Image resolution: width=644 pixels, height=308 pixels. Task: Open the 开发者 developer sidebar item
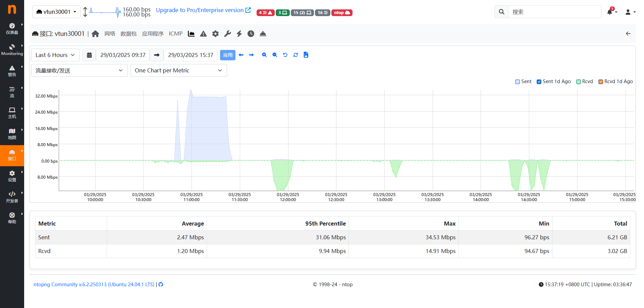12,197
